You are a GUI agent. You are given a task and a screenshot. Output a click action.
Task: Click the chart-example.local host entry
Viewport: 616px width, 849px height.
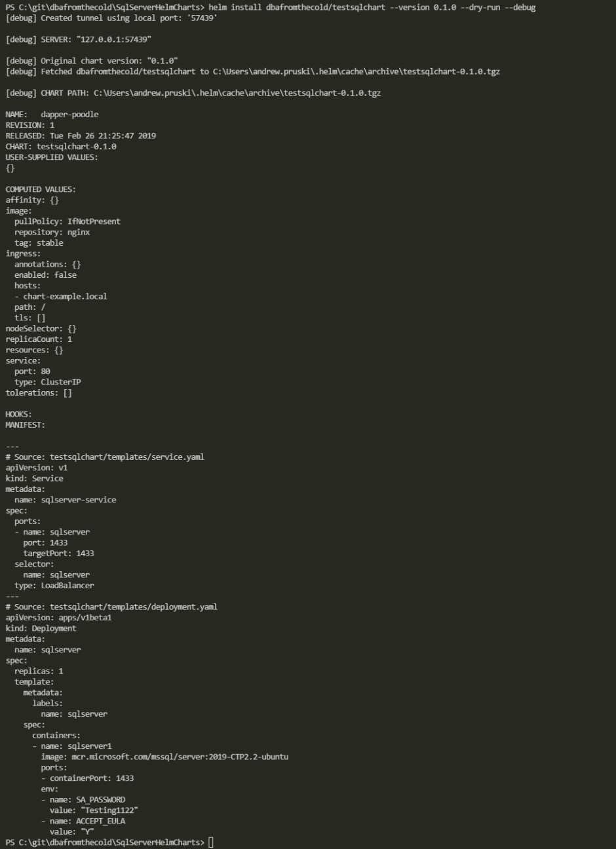pyautogui.click(x=65, y=297)
